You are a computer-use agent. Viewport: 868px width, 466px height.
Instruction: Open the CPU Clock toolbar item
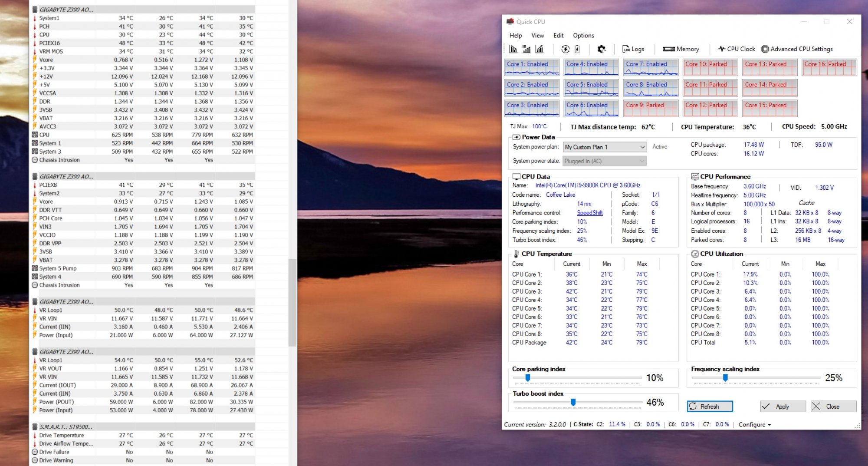736,49
